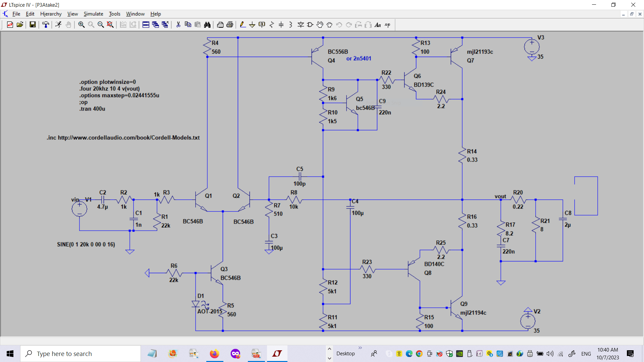Open the File menu
Screen dimensions: 644x362
point(16,14)
